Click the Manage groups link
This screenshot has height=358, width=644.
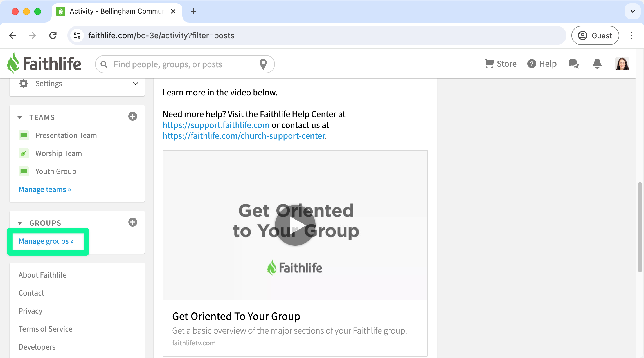point(46,241)
